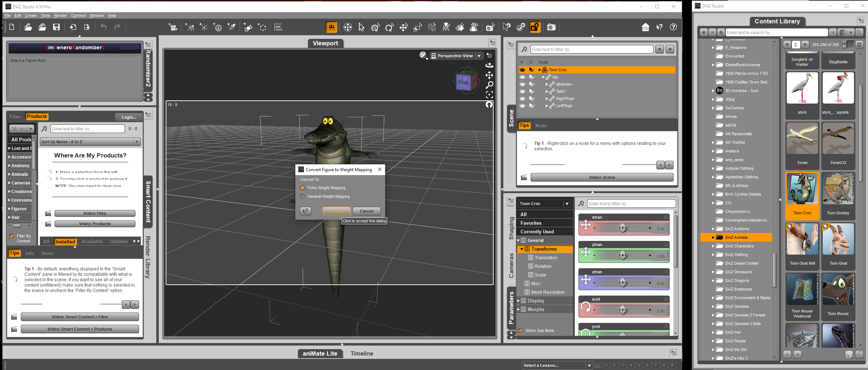This screenshot has width=868, height=370.
Task: Toggle selectability arrow for Tail01 node
Action: [532, 91]
